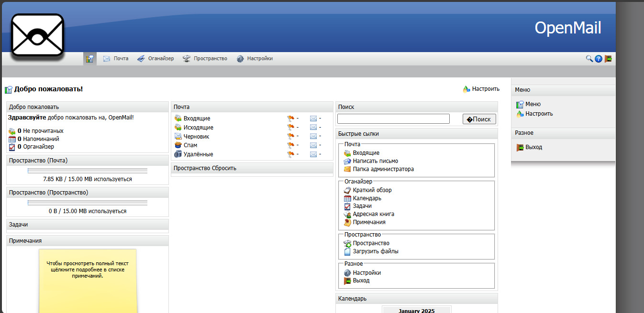The image size is (644, 313).
Task: Click the "Быстрые сылки" widget header
Action: pos(417,134)
